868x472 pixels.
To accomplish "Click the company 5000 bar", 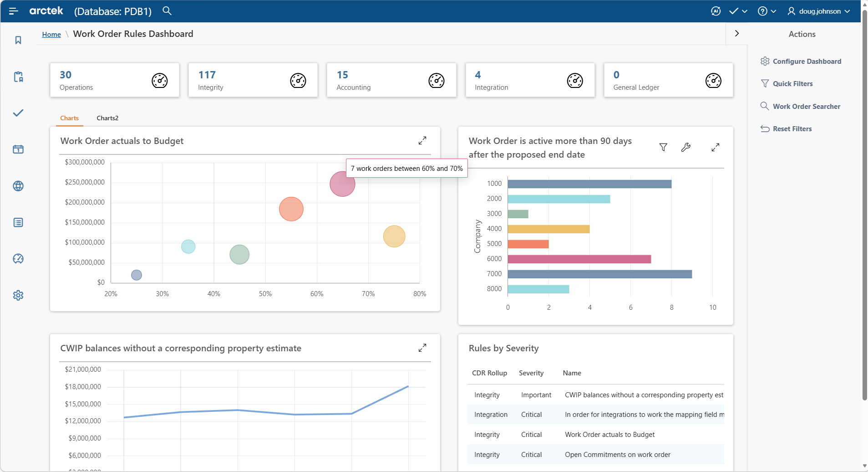I will click(528, 244).
